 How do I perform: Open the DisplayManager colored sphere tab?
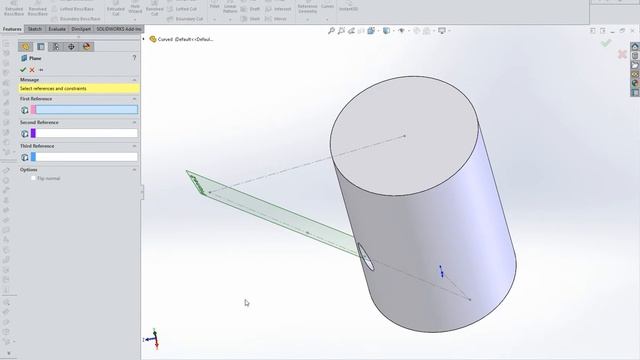87,47
